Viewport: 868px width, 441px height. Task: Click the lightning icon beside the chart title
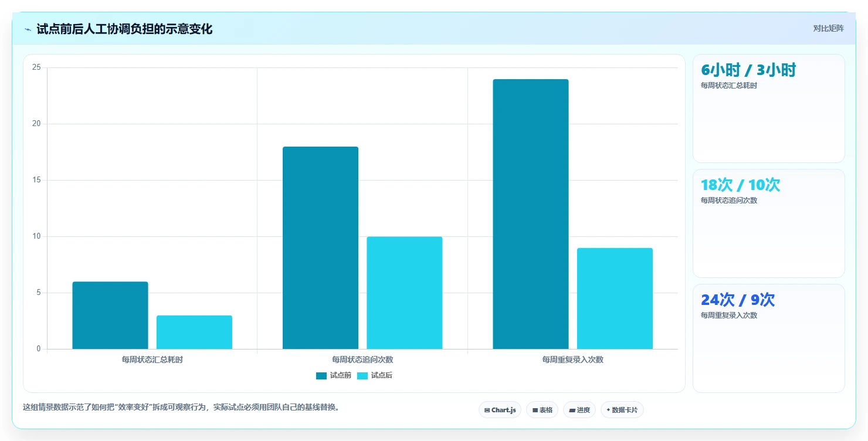(28, 29)
